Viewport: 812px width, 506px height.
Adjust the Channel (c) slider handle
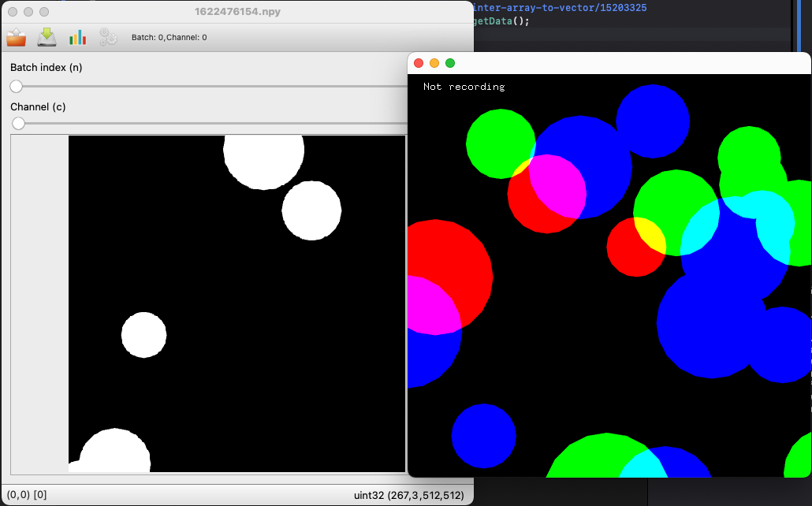coord(18,123)
